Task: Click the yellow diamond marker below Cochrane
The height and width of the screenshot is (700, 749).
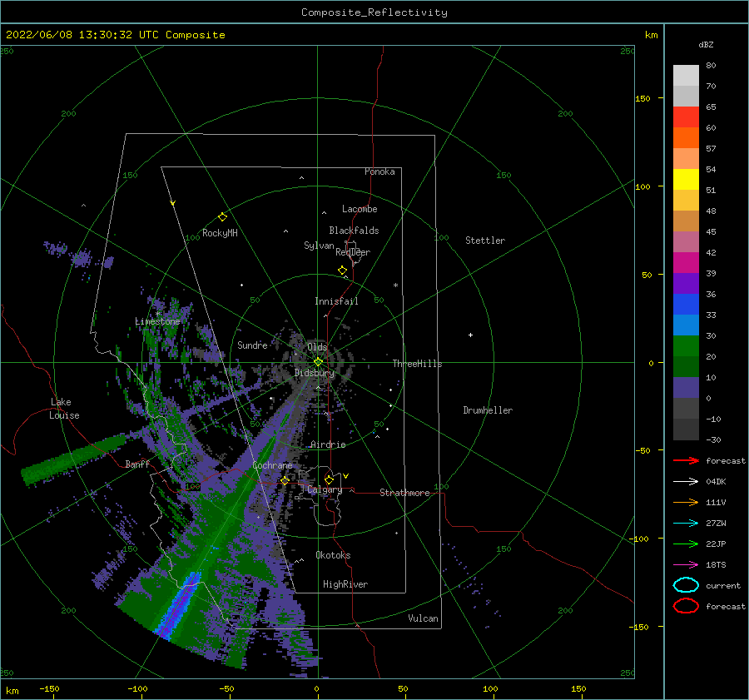Action: coord(285,480)
